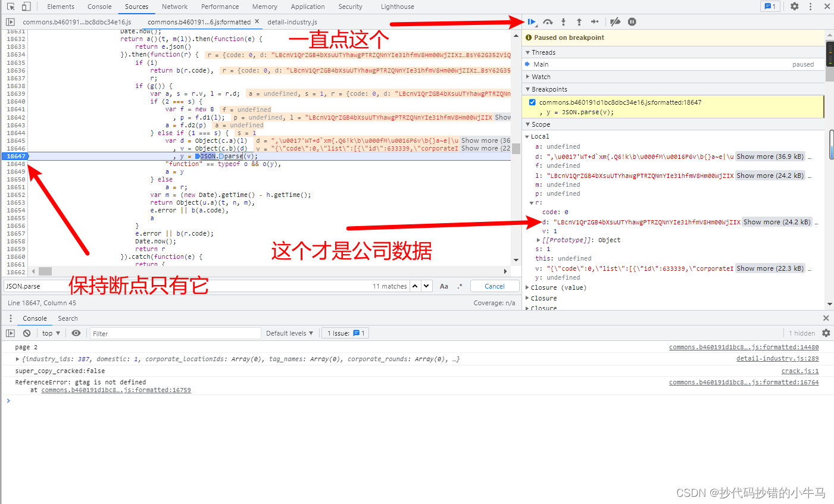
Task: Expand the logged industry_ids object
Action: [x=17, y=359]
